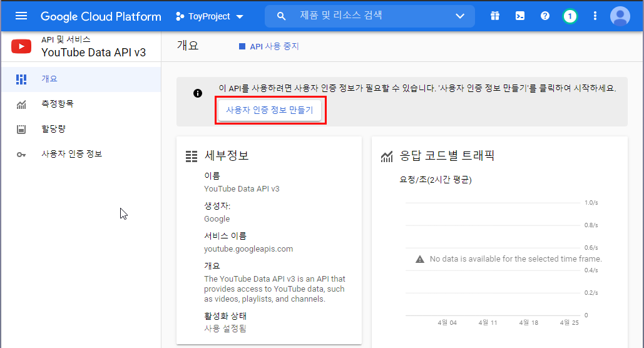Viewport: 644px width, 348px height.
Task: Click the stop square icon beside API 사용 중지
Action: pos(242,46)
